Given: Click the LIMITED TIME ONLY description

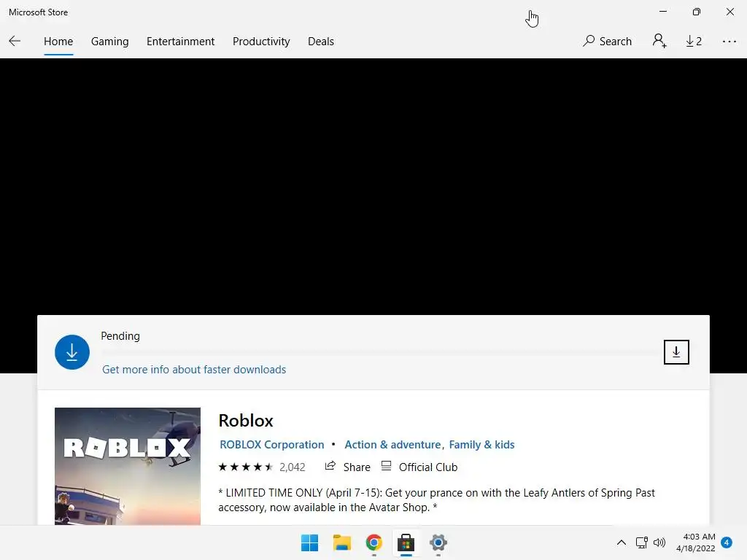Looking at the screenshot, I should point(436,500).
